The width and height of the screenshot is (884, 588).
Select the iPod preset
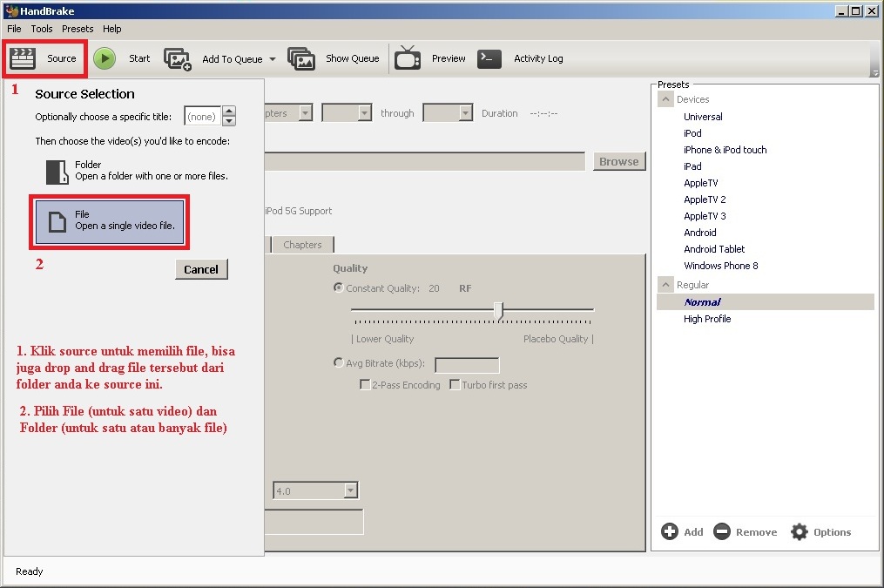[x=692, y=133]
